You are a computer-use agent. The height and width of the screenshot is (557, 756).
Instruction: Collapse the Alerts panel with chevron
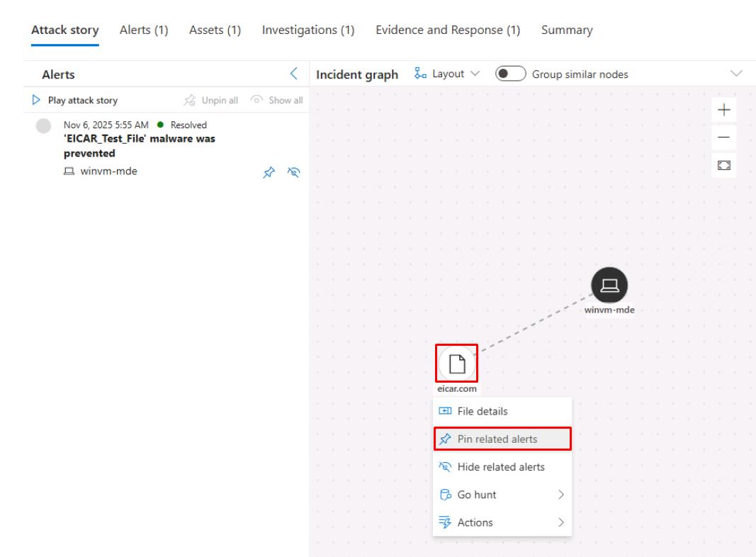[x=295, y=74]
